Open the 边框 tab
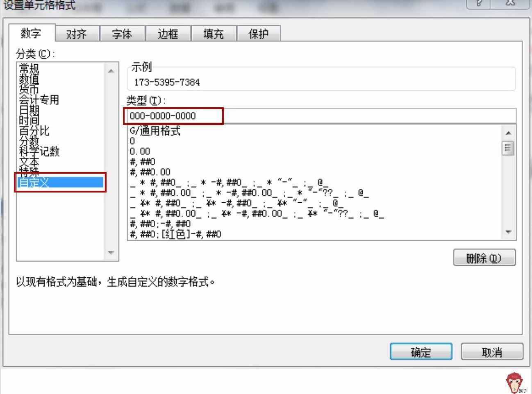Screen dimensions: 532x394 click(168, 34)
